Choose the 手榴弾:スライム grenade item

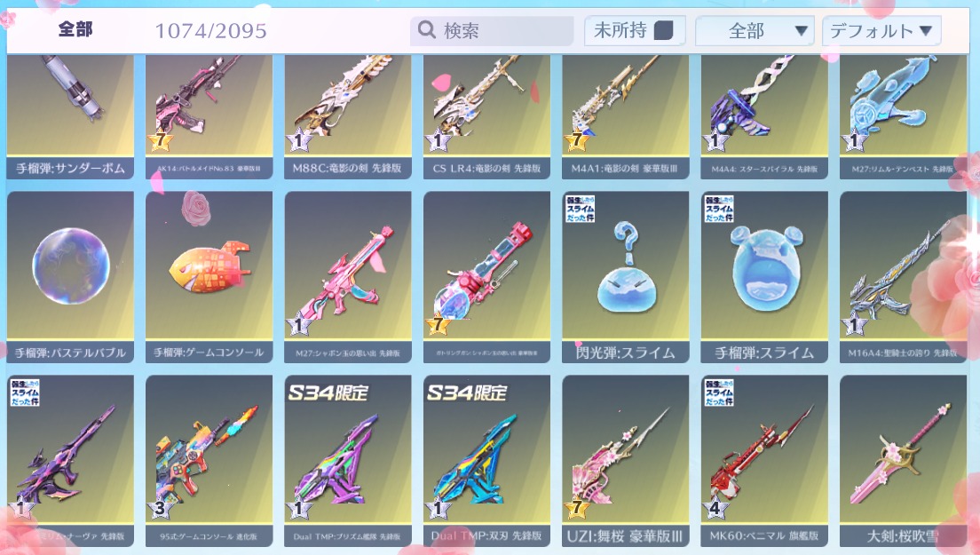coord(764,277)
